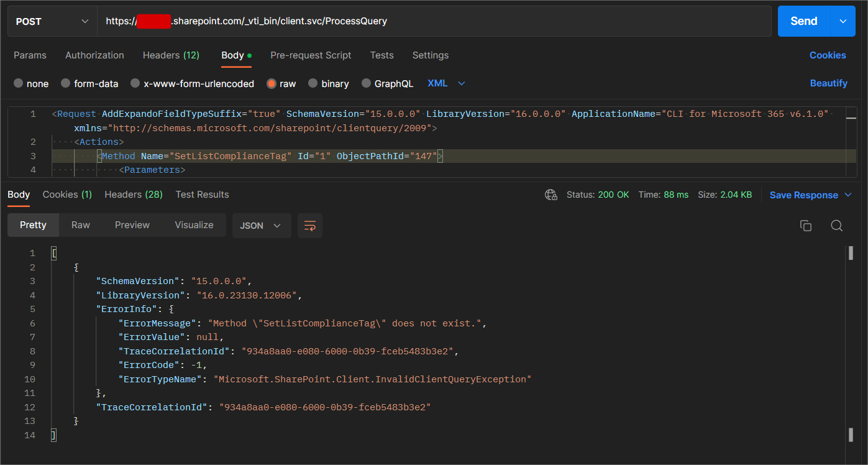Click the Save Response button
This screenshot has width=868, height=465.
pos(803,195)
